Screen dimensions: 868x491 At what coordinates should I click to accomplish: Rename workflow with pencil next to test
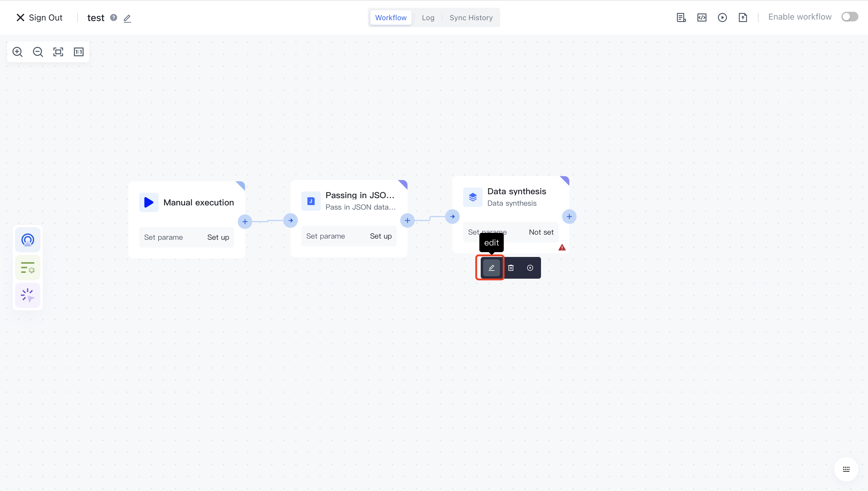coord(127,18)
